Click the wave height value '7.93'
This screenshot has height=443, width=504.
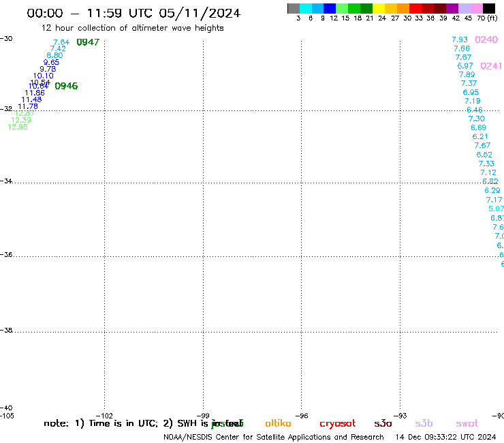[x=460, y=40]
